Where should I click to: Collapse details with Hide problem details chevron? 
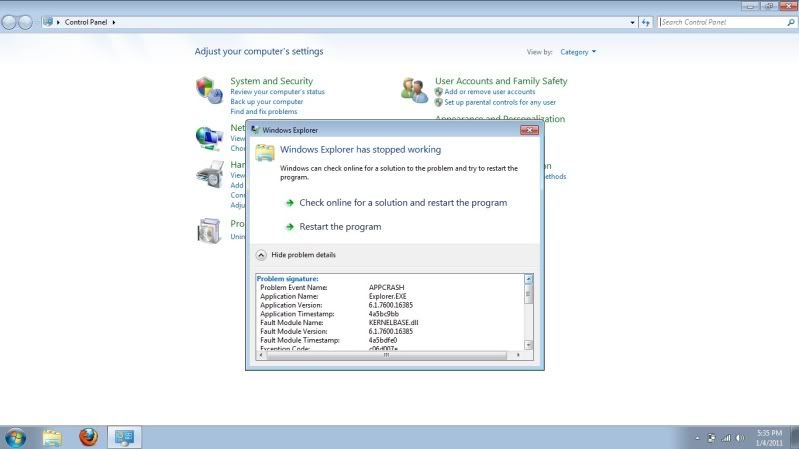click(x=261, y=255)
